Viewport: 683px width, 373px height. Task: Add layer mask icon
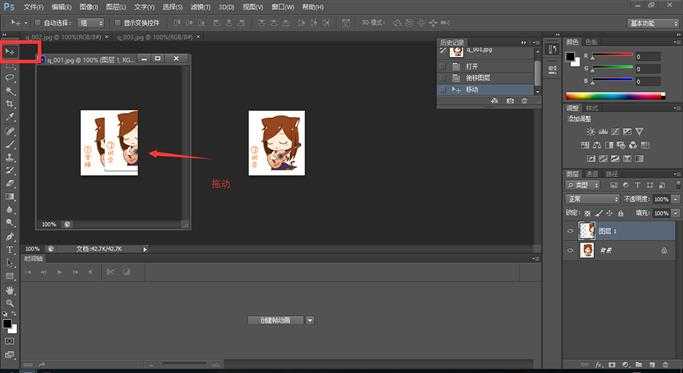tap(612, 364)
